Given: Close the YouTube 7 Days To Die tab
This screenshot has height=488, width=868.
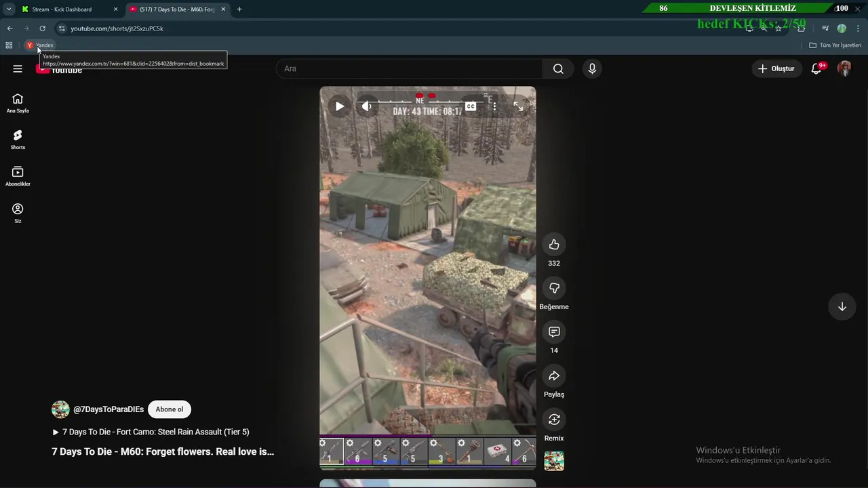Looking at the screenshot, I should click(223, 9).
